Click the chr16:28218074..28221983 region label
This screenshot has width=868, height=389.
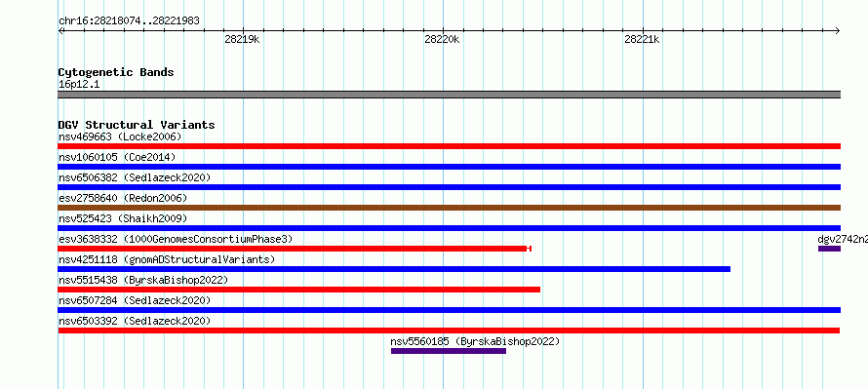click(x=129, y=21)
